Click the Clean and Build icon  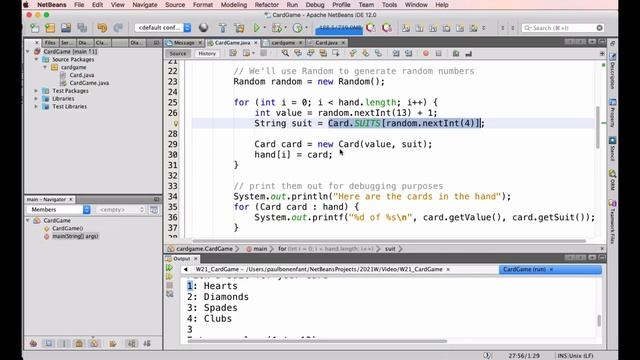(x=239, y=28)
